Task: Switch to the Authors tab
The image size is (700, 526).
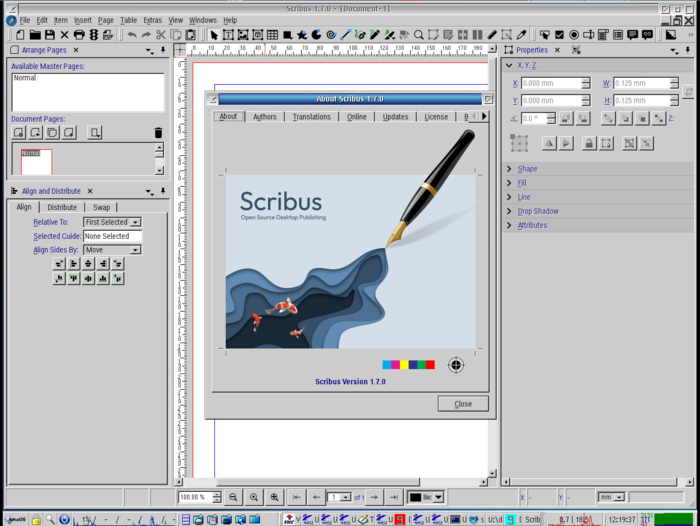Action: 264,117
